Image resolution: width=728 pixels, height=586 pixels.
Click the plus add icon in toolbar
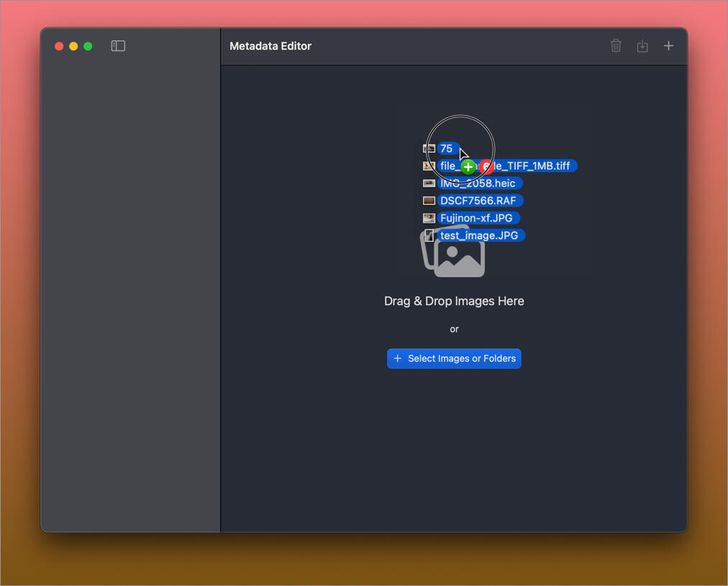tap(668, 46)
